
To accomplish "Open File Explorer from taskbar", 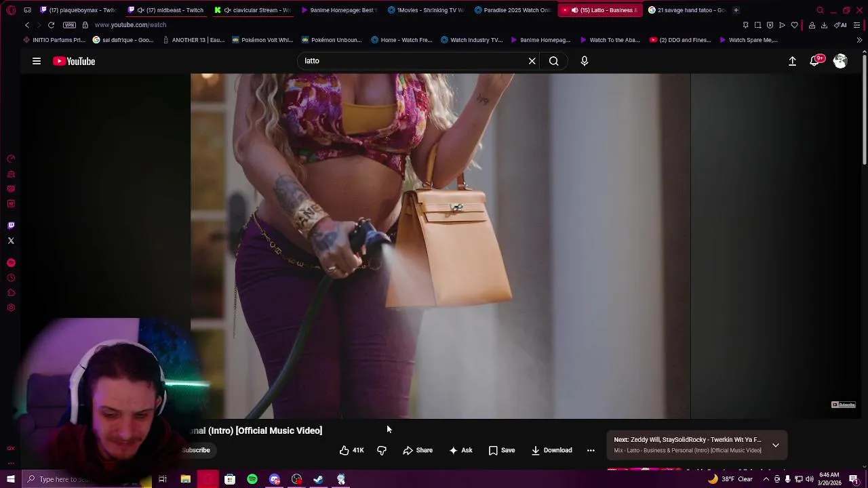I will 185,479.
